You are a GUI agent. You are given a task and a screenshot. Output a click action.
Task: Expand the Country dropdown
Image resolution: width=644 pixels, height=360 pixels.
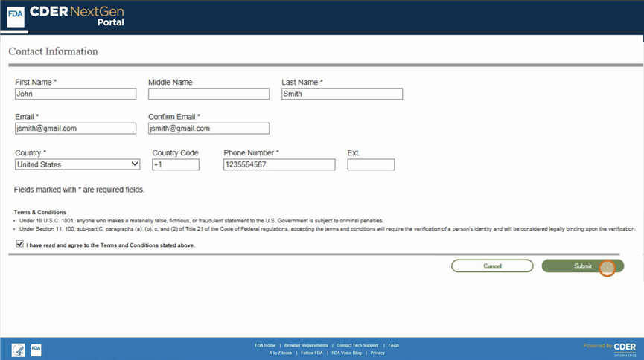(77, 164)
